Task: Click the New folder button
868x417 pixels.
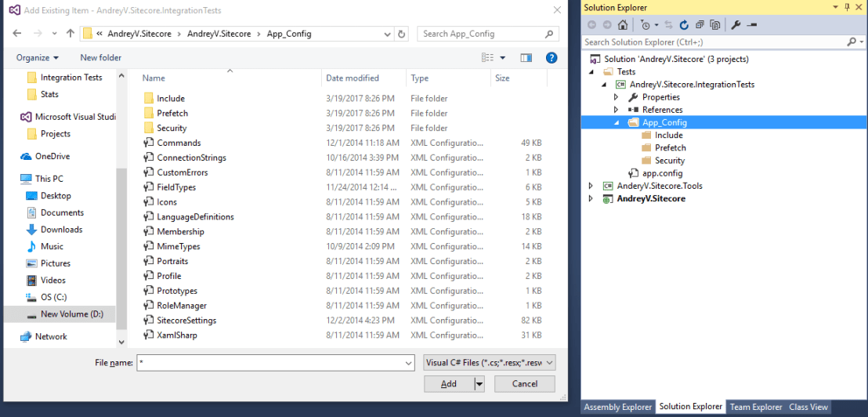Action: pyautogui.click(x=101, y=57)
